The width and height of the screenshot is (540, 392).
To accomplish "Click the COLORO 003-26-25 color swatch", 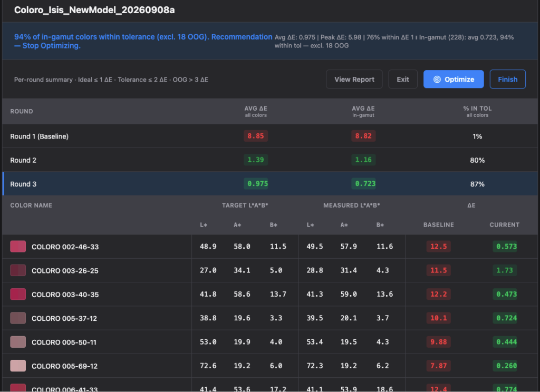I will pos(18,270).
